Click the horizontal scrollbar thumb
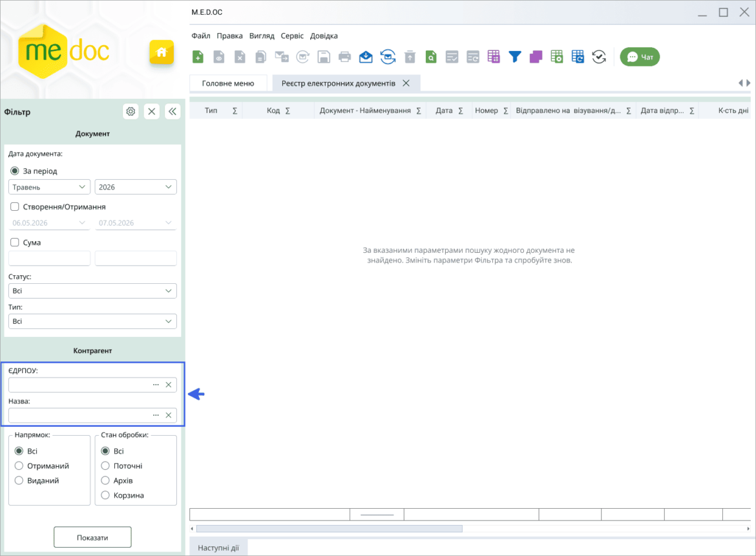The height and width of the screenshot is (556, 756). tap(330, 528)
